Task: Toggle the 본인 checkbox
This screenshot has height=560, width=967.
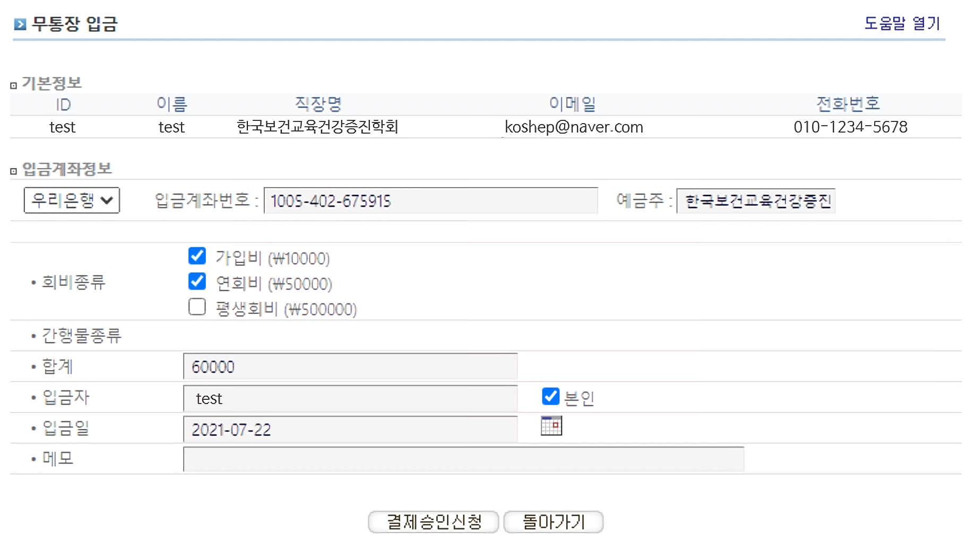Action: 550,396
